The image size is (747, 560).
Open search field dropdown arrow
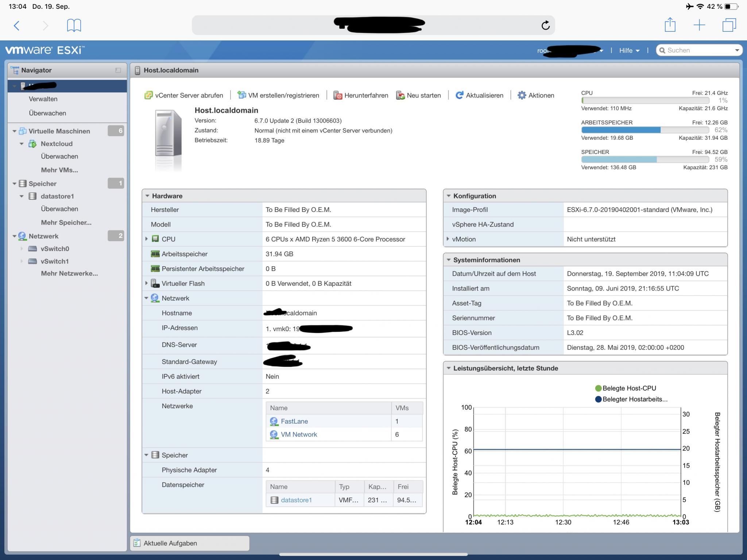tap(737, 50)
